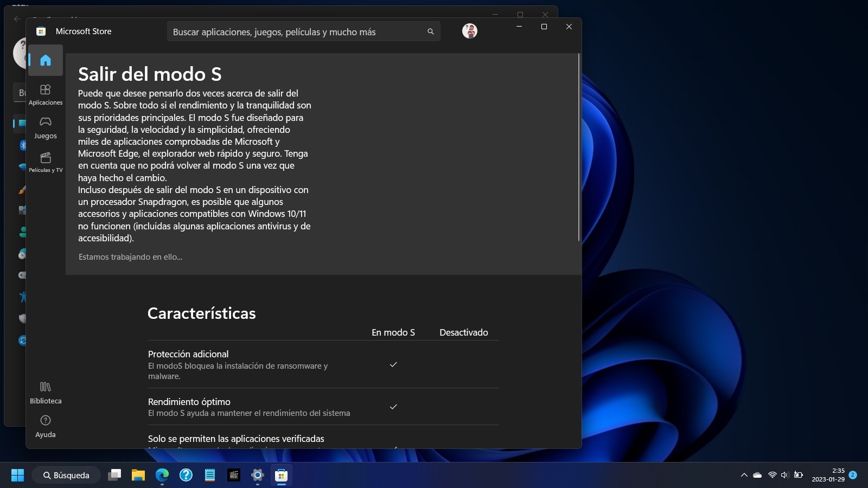The width and height of the screenshot is (868, 488).
Task: Click 'Solo se permiten las aplicaciones verificadas' row
Action: coord(236,439)
